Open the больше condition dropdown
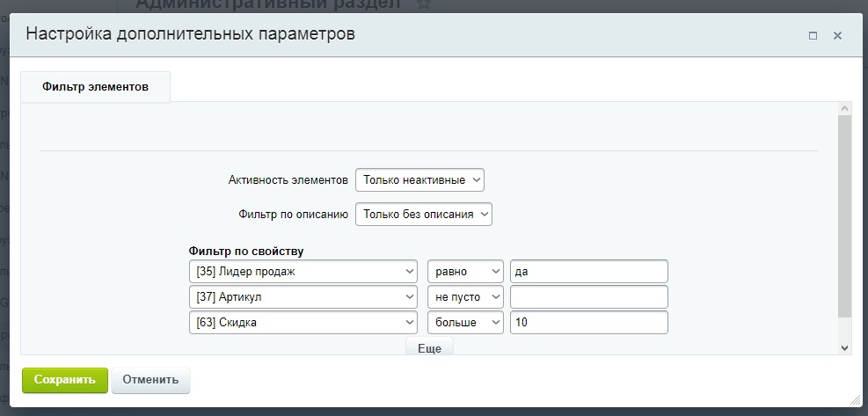The image size is (868, 416). [x=465, y=323]
